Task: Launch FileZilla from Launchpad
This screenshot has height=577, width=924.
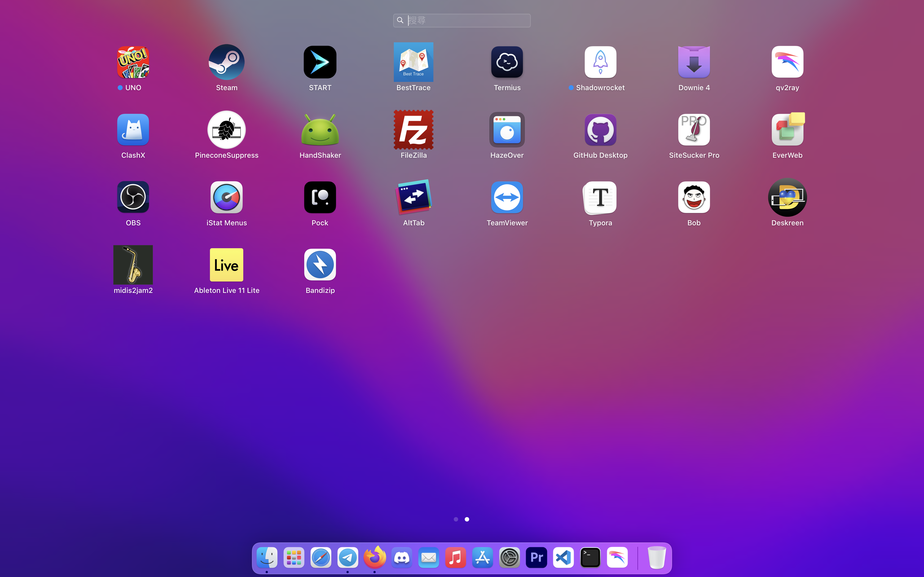Action: pos(413,130)
